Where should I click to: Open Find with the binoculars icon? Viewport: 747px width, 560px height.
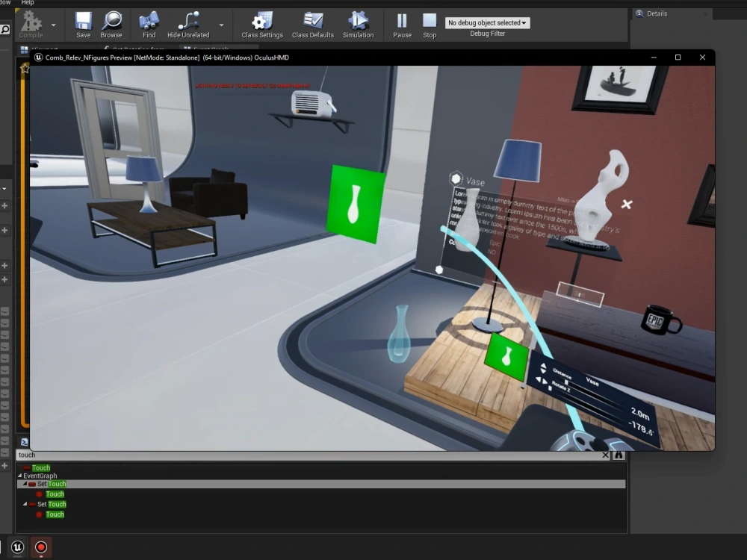[x=149, y=22]
